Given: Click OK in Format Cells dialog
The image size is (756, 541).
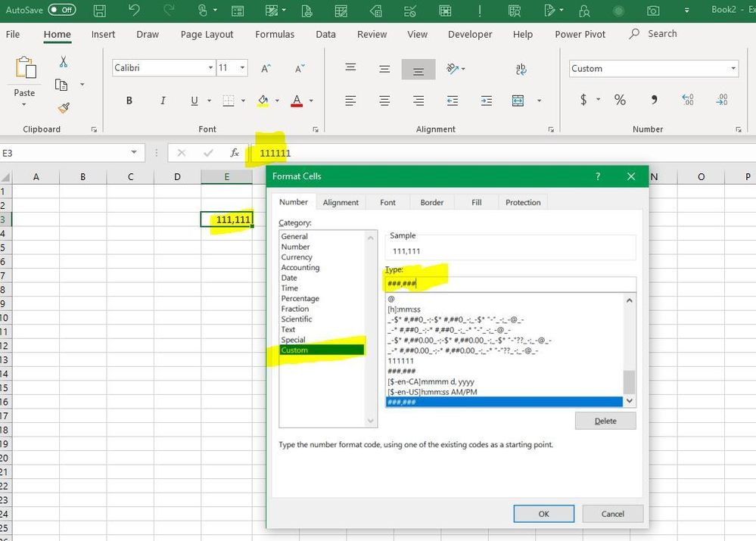Looking at the screenshot, I should coord(544,514).
